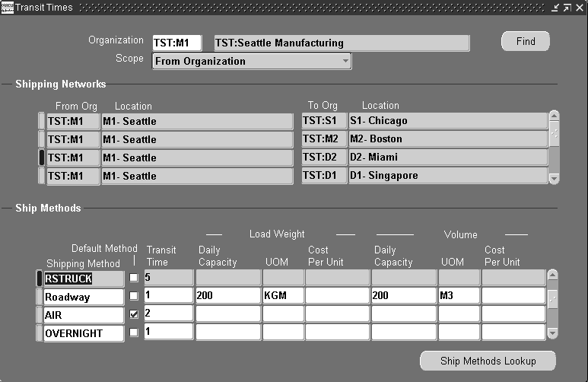Viewport: 588px width, 382px height.
Task: Click Roadway Load Weight Daily Capacity 200
Action: pos(228,296)
